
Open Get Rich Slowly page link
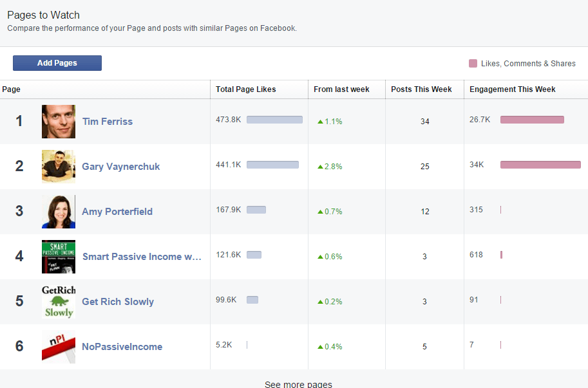(118, 302)
